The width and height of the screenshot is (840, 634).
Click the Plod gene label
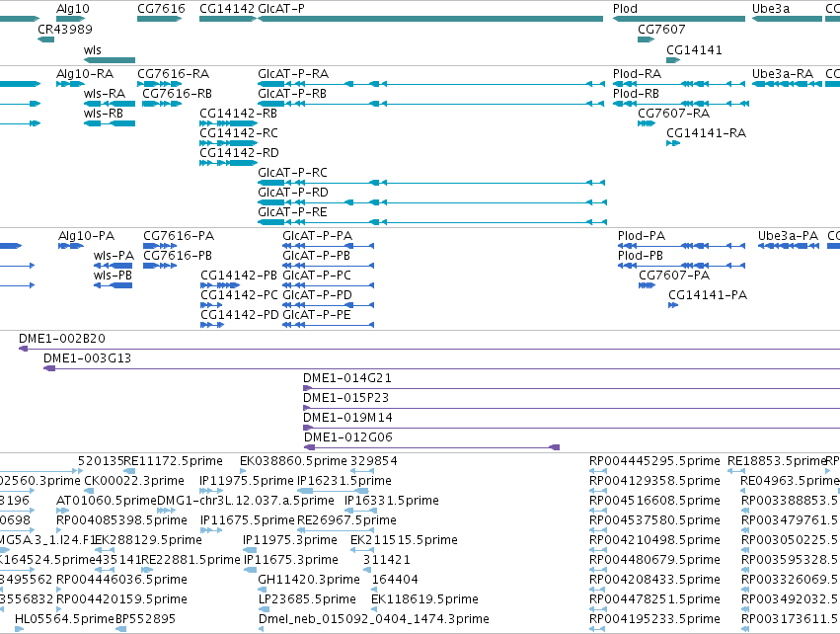(x=625, y=9)
